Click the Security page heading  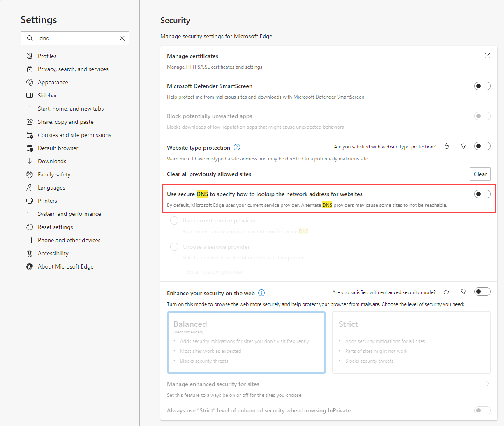click(175, 20)
